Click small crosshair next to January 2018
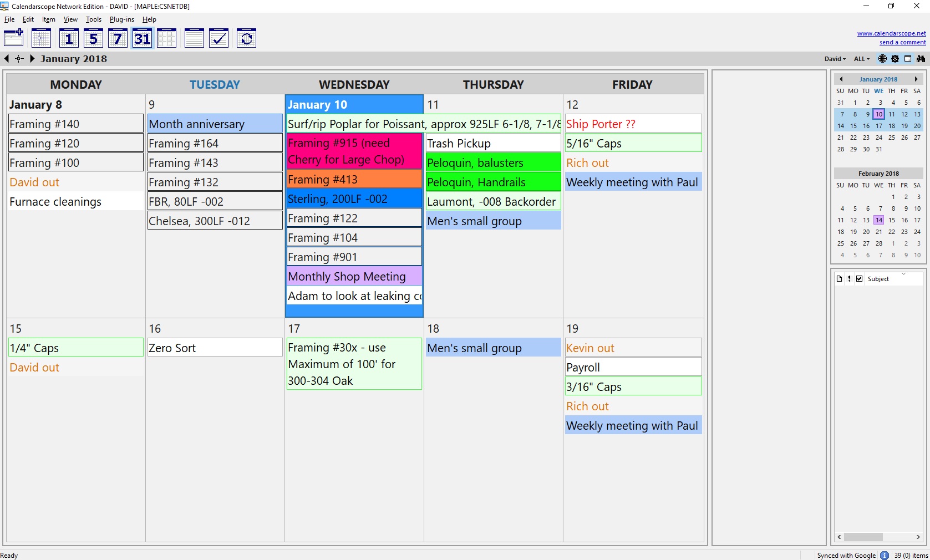Viewport: 930px width, 560px height. [19, 58]
